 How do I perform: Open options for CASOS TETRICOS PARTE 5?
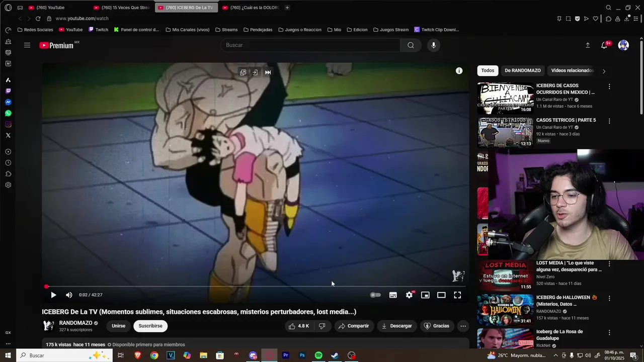click(x=609, y=121)
